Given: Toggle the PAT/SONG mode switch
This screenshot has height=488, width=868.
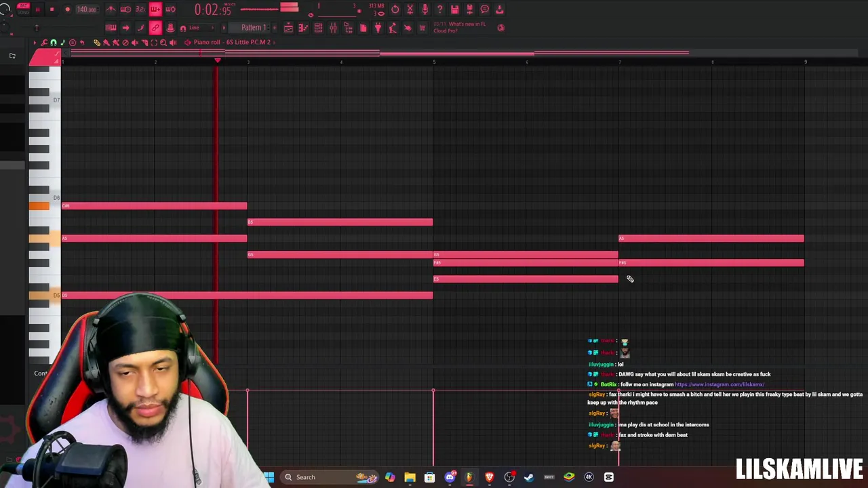Looking at the screenshot, I should click(x=23, y=9).
